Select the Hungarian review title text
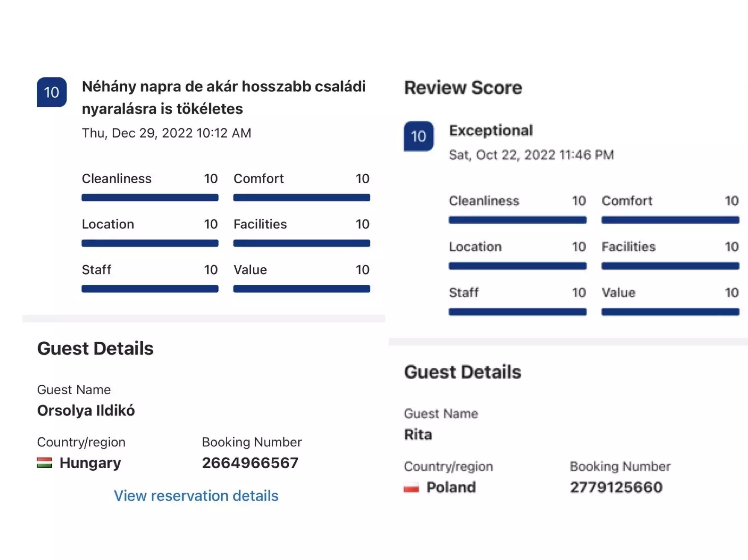This screenshot has width=748, height=560. pyautogui.click(x=223, y=97)
